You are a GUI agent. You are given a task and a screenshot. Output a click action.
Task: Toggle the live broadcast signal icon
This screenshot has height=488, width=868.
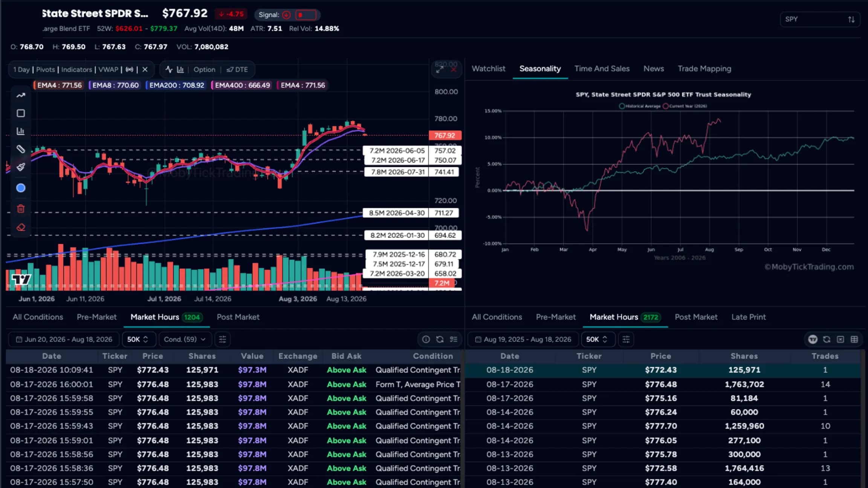130,70
